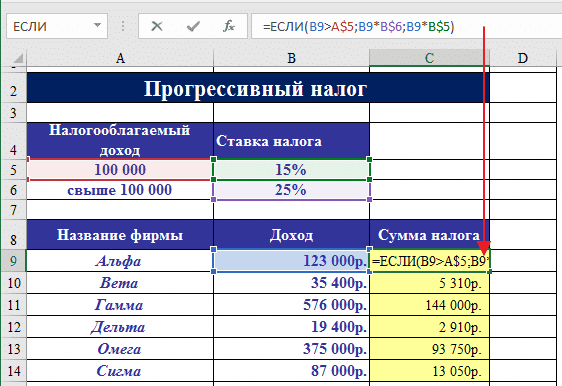
Task: Select row 6 header
Action: (x=13, y=190)
